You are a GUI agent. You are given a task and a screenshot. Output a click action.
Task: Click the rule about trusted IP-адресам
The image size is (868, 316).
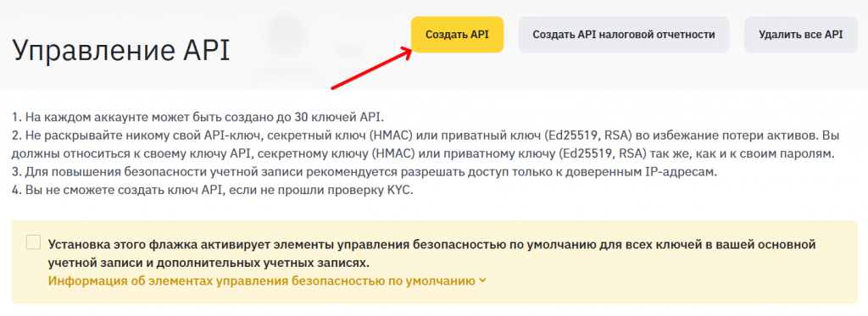point(364,172)
